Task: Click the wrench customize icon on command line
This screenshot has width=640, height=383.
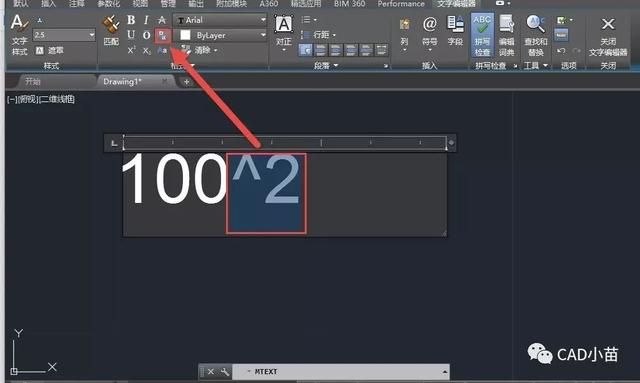Action: point(224,372)
